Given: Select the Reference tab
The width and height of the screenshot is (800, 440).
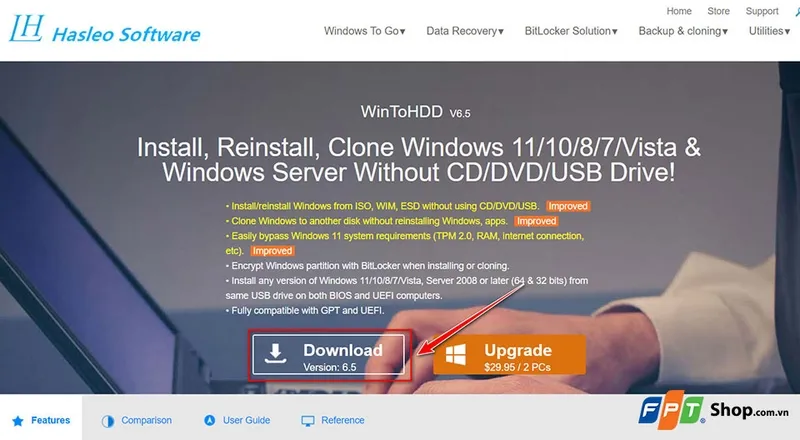Looking at the screenshot, I should [333, 421].
